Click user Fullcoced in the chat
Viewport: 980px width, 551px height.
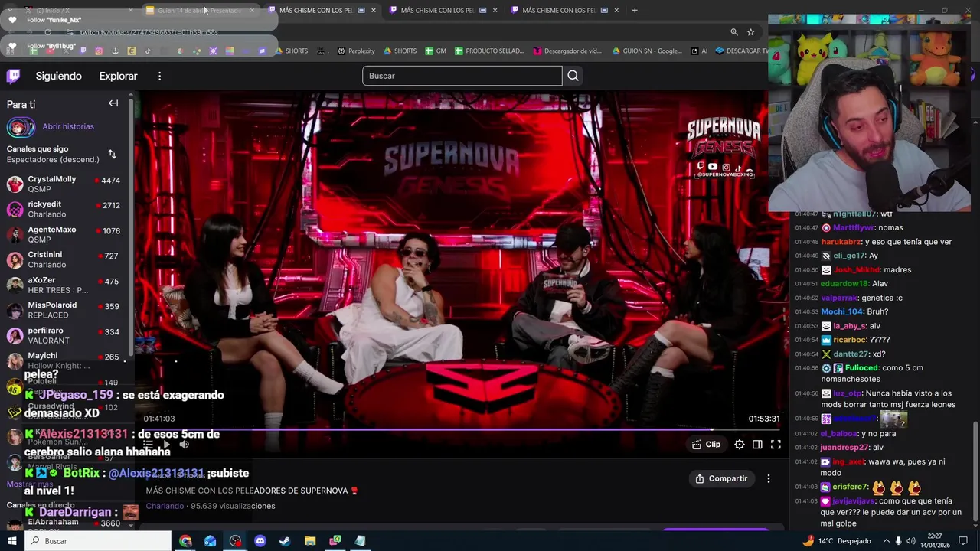pyautogui.click(x=862, y=368)
